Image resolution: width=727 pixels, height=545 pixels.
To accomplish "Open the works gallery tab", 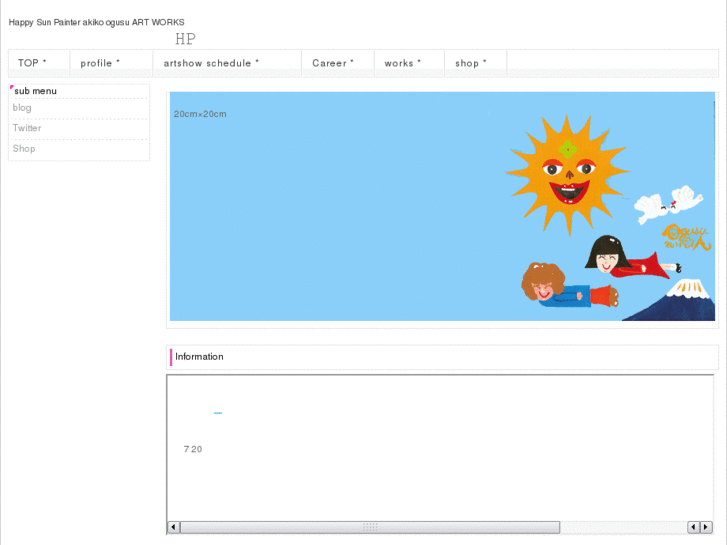I will pos(402,63).
